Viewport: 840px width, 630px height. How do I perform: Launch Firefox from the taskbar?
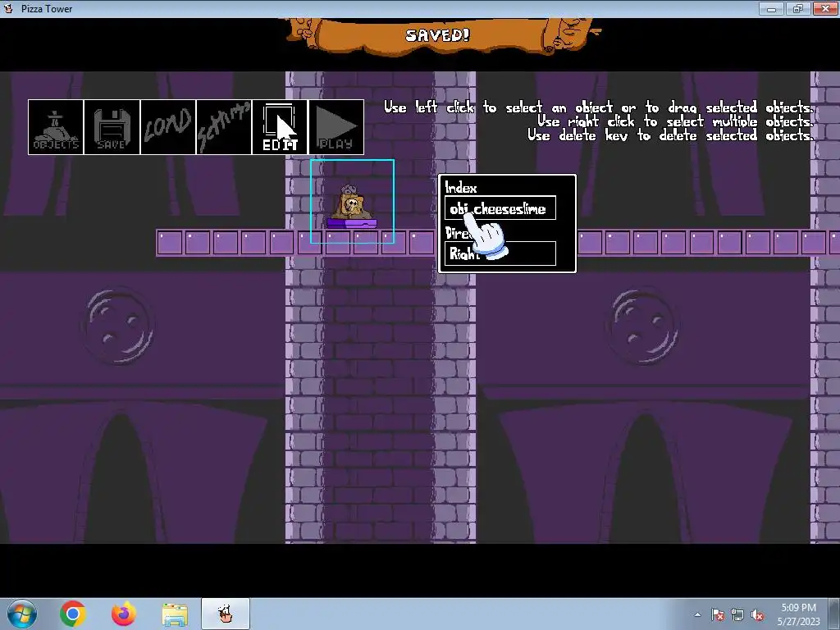[124, 614]
